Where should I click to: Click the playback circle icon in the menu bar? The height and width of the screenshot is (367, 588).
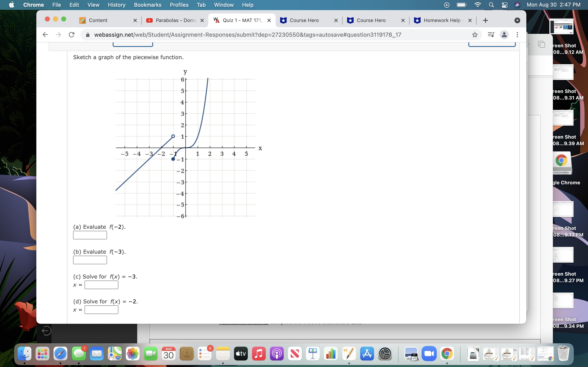[446, 5]
